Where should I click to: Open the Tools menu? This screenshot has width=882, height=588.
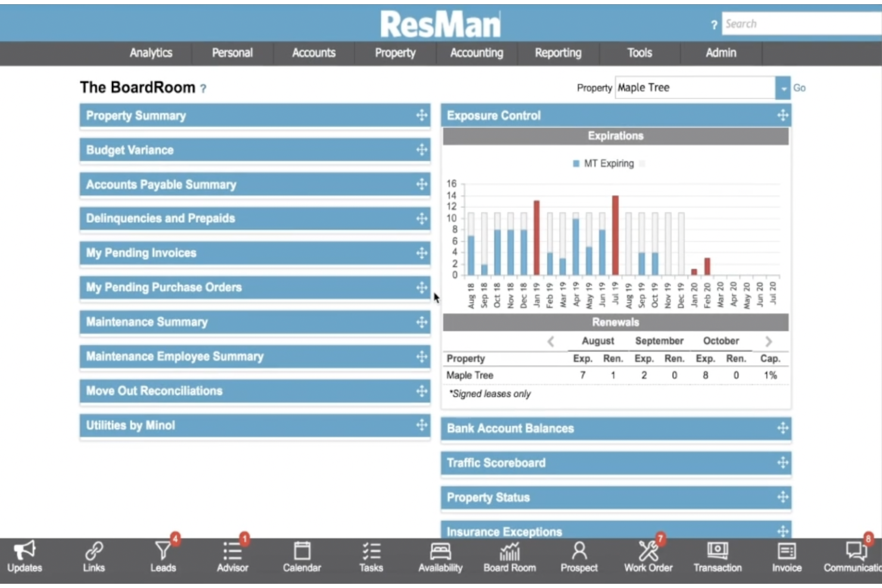point(639,53)
